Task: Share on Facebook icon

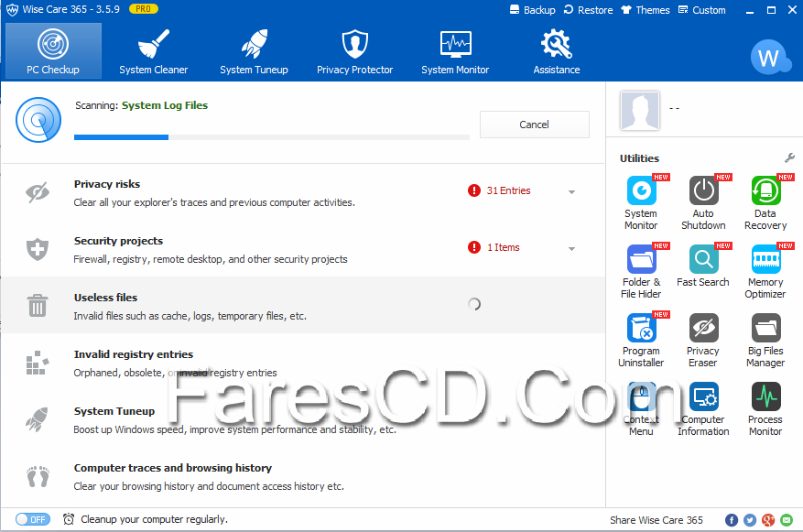Action: click(732, 520)
